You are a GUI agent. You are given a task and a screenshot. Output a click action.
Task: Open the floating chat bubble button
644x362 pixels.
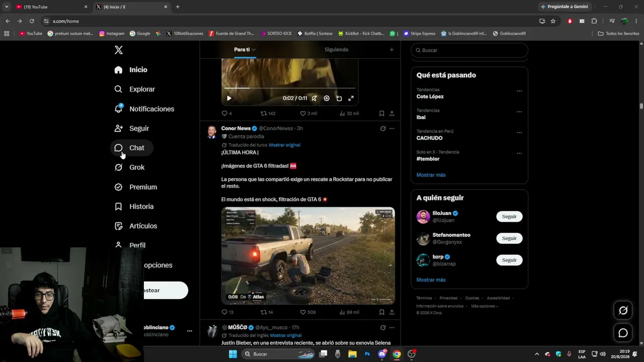[x=623, y=333]
